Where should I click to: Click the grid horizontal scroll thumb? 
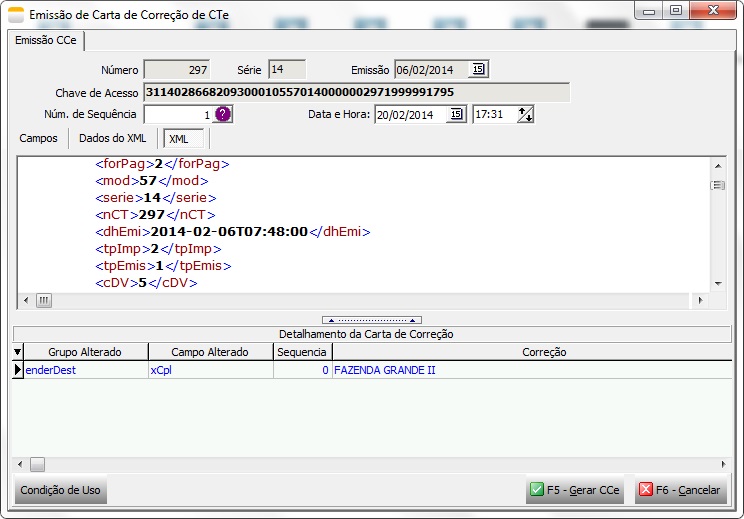pos(37,464)
